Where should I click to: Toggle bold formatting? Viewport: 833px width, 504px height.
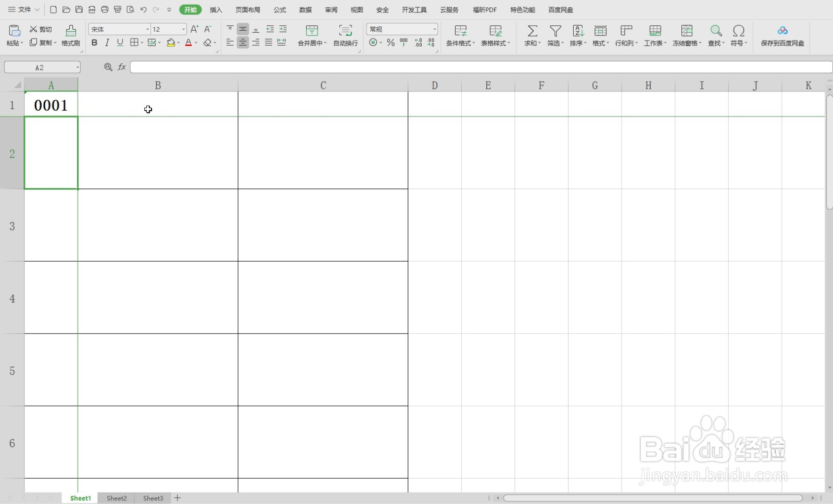tap(94, 43)
